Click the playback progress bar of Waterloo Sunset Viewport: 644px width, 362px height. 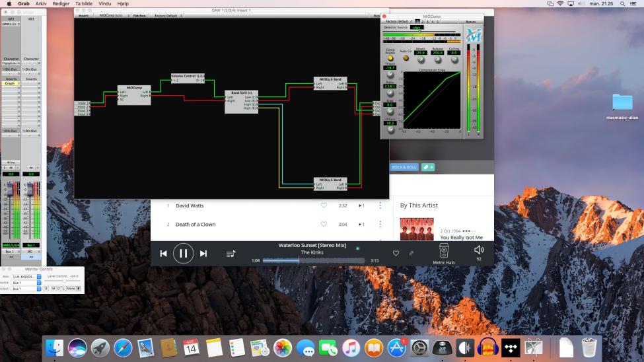[313, 260]
